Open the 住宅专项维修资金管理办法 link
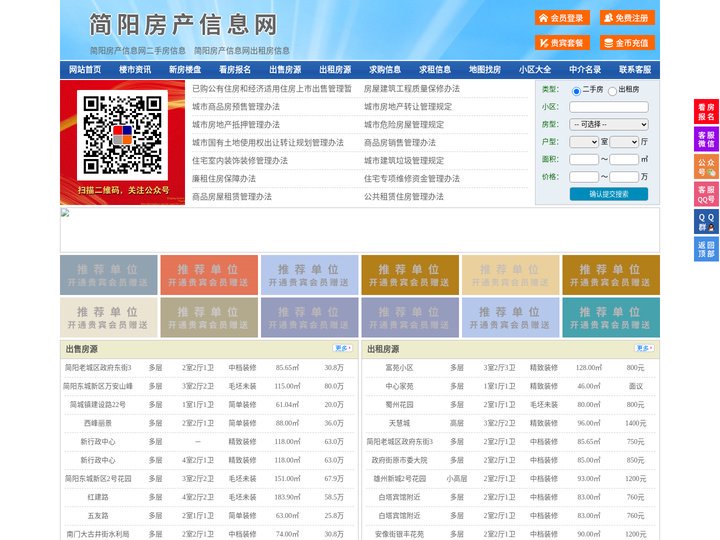 coord(412,179)
